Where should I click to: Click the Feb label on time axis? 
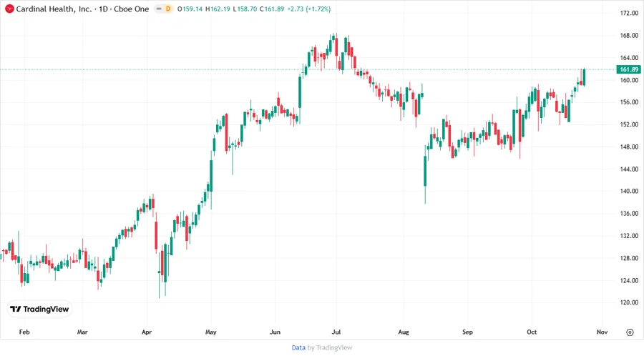pos(24,332)
